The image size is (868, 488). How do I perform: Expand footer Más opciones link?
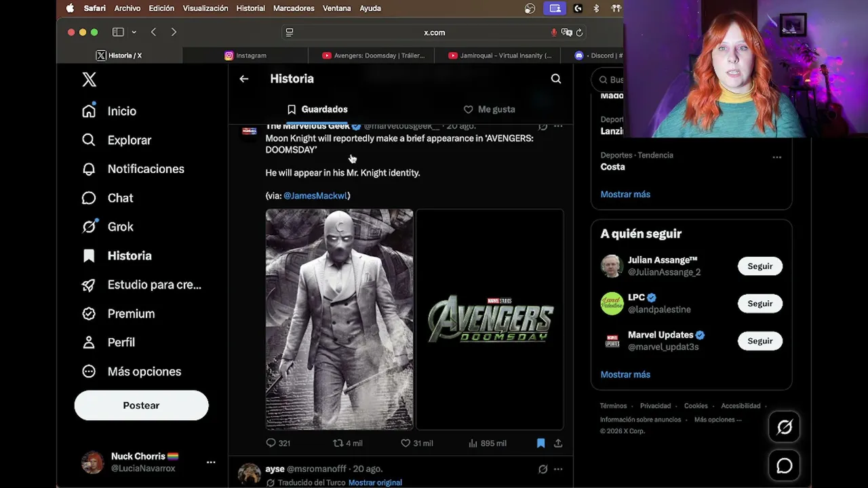click(717, 420)
